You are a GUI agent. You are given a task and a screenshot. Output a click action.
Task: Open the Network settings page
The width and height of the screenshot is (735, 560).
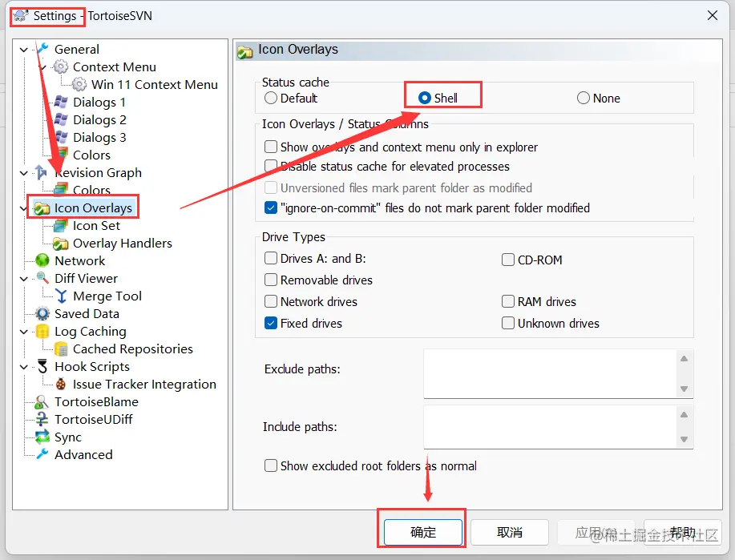79,260
